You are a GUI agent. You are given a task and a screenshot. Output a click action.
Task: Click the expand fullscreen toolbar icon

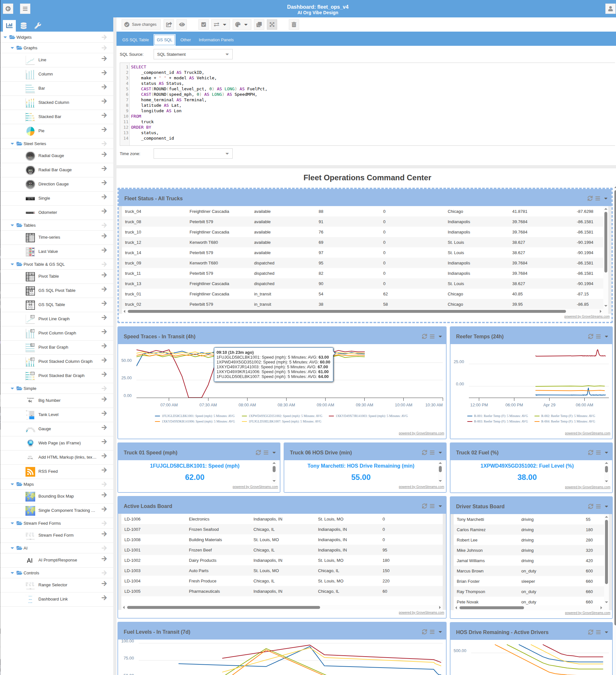point(272,25)
